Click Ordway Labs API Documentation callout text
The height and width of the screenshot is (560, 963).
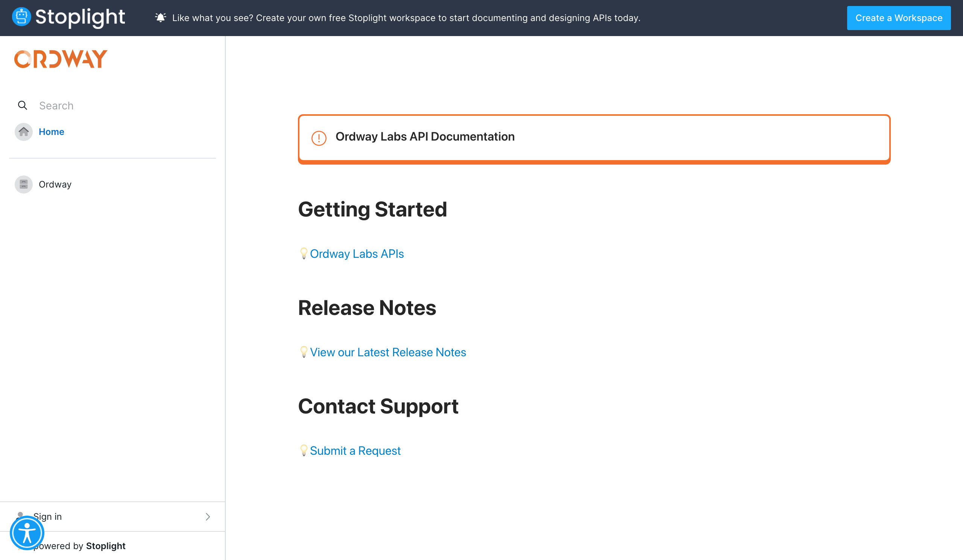tap(425, 137)
